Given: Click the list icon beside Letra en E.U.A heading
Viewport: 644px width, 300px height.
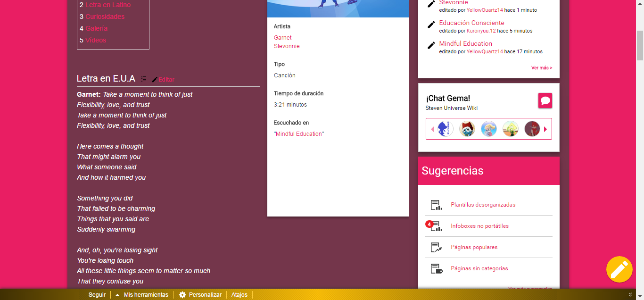Looking at the screenshot, I should (144, 79).
